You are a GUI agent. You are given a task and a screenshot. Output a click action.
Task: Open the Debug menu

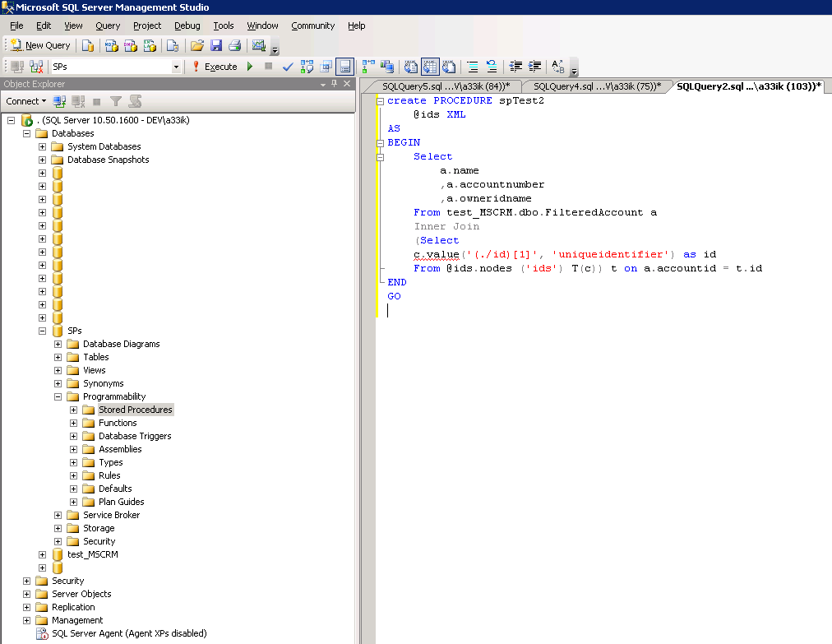tap(187, 25)
